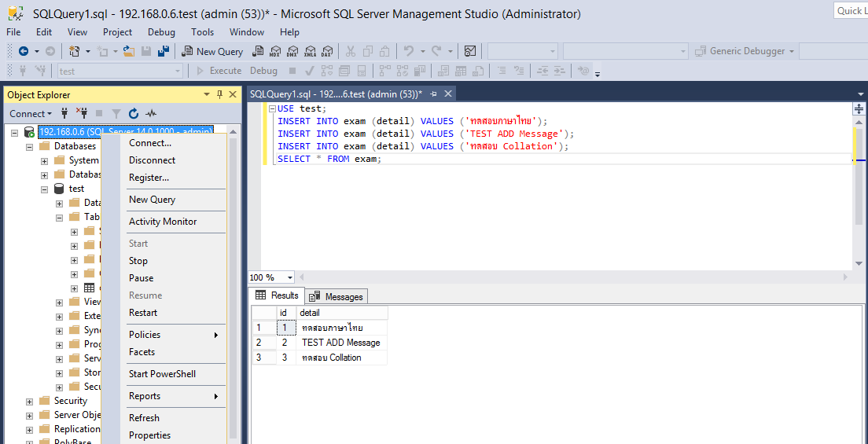Click the Execute button

tap(218, 71)
